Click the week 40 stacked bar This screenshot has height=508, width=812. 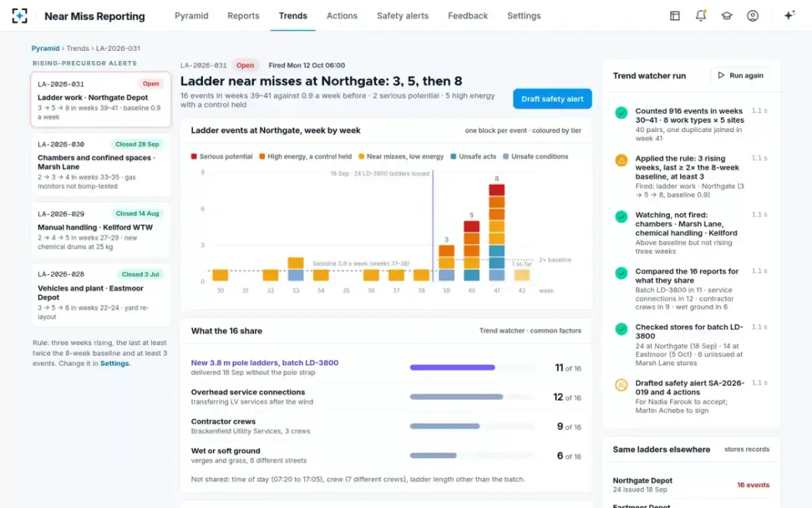pos(472,251)
